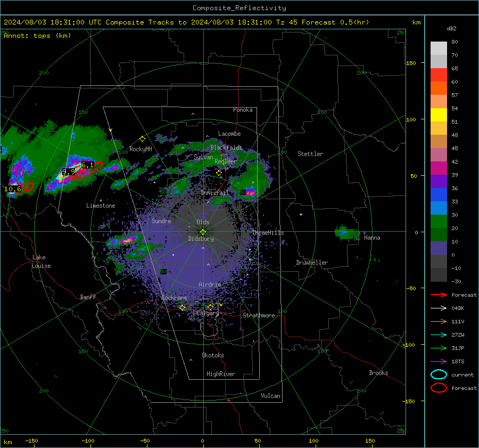Image resolution: width=479 pixels, height=448 pixels.
Task: Select the blue swatch between 36 and 33 dBZ
Action: click(x=439, y=195)
